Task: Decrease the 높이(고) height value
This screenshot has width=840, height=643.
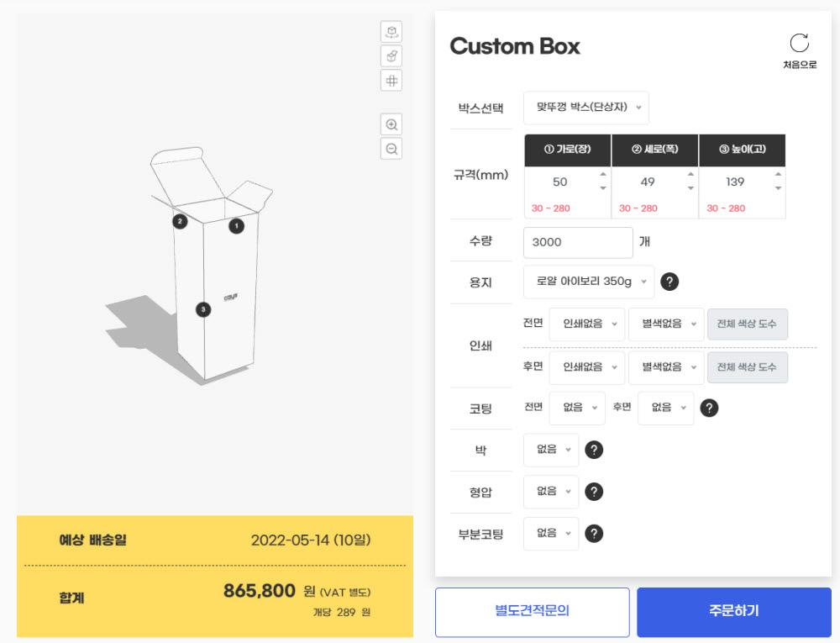Action: (x=778, y=188)
